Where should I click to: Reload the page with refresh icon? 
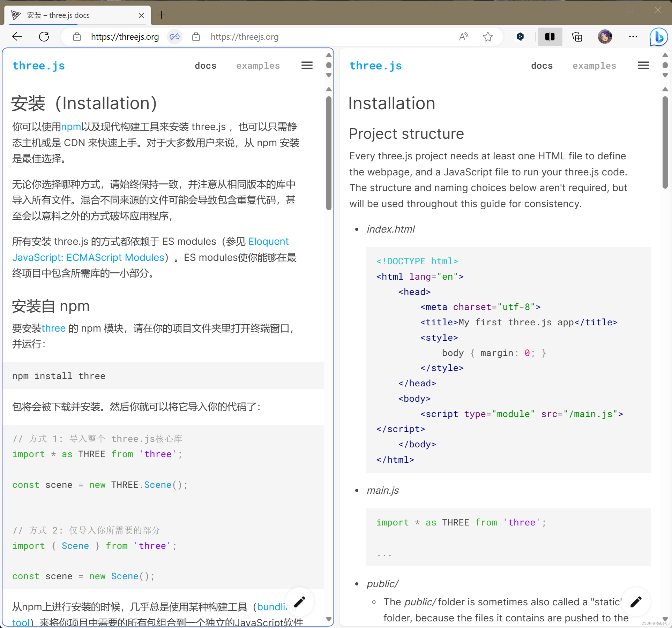point(44,37)
